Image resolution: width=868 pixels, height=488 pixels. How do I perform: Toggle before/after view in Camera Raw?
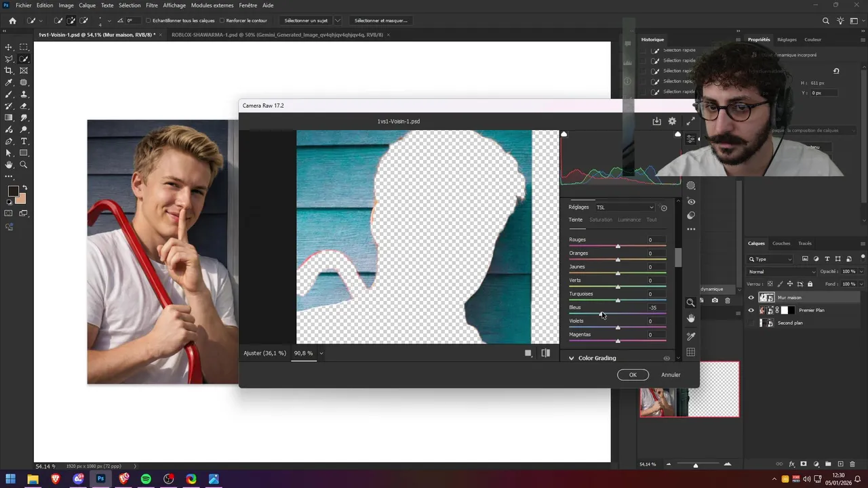tap(545, 353)
